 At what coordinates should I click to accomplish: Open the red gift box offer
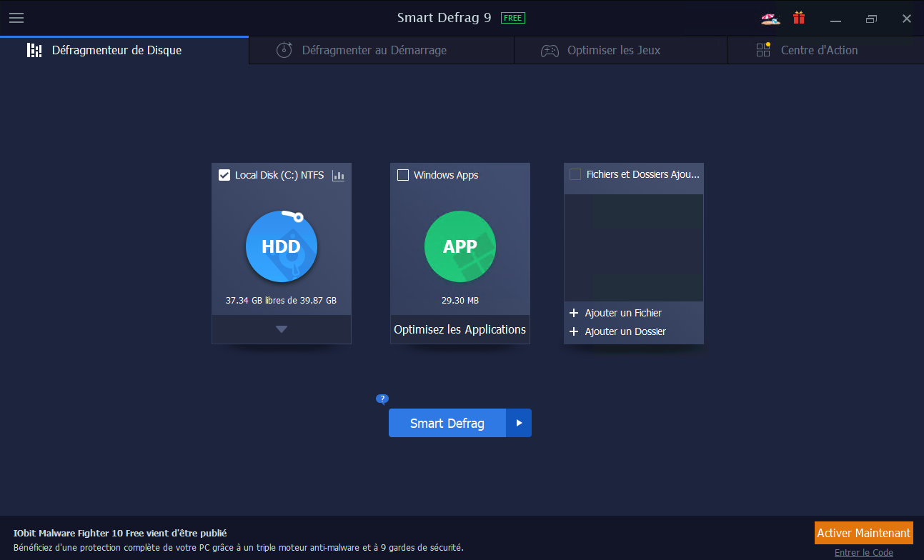coord(799,18)
